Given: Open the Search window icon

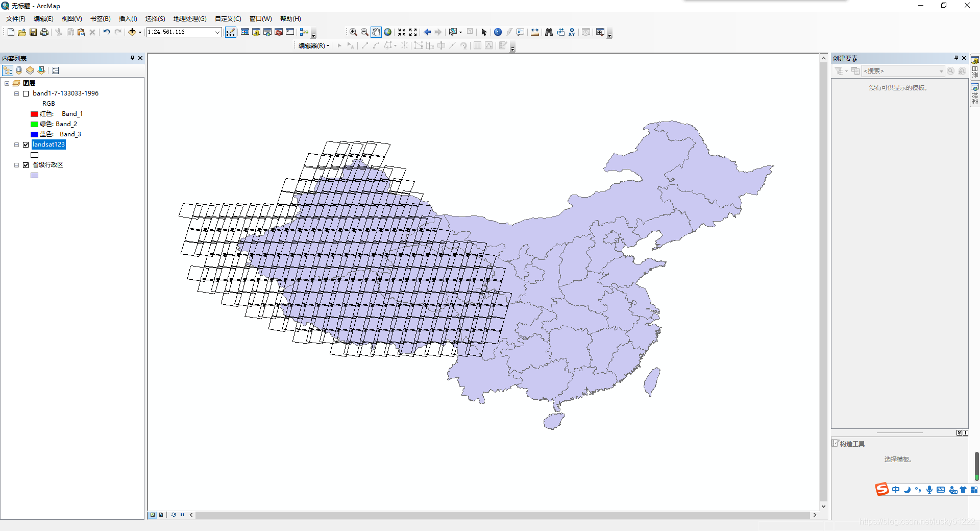Looking at the screenshot, I should [x=267, y=32].
